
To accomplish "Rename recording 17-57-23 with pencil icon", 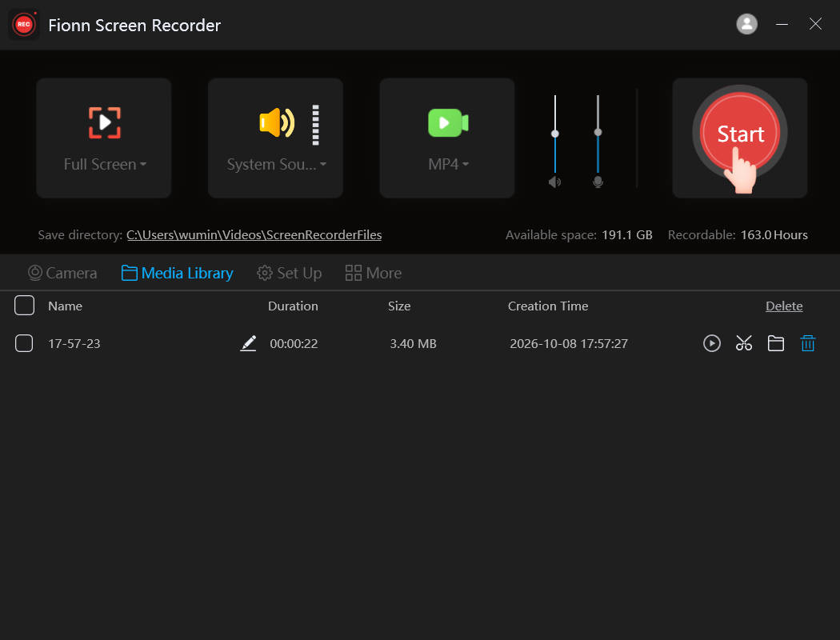I will [x=248, y=343].
